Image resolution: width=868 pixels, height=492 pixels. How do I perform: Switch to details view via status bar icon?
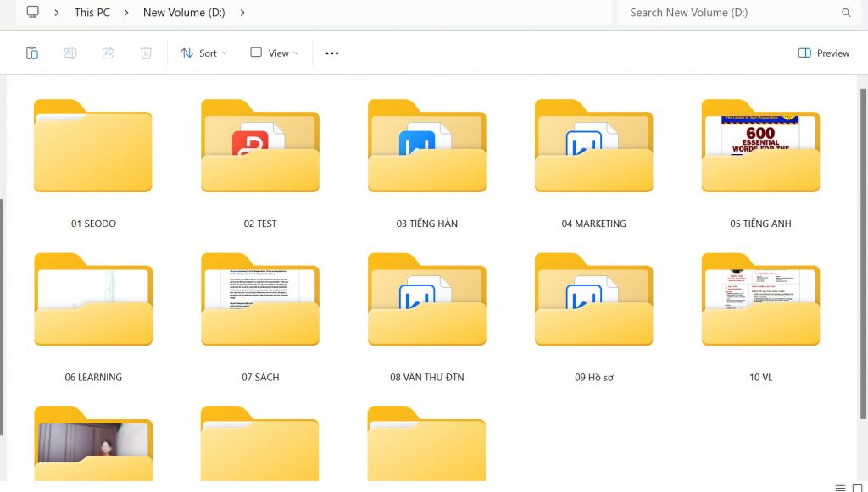point(842,486)
